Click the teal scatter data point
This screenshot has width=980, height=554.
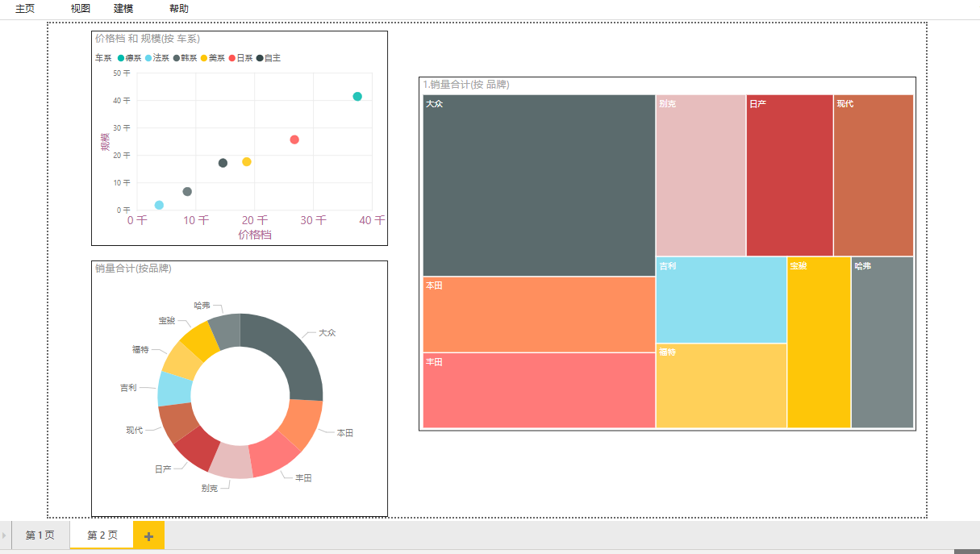357,97
